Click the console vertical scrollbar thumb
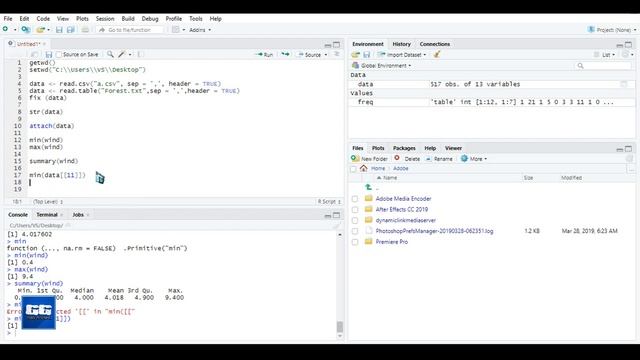Viewport: 640px width, 360px height. click(x=340, y=327)
